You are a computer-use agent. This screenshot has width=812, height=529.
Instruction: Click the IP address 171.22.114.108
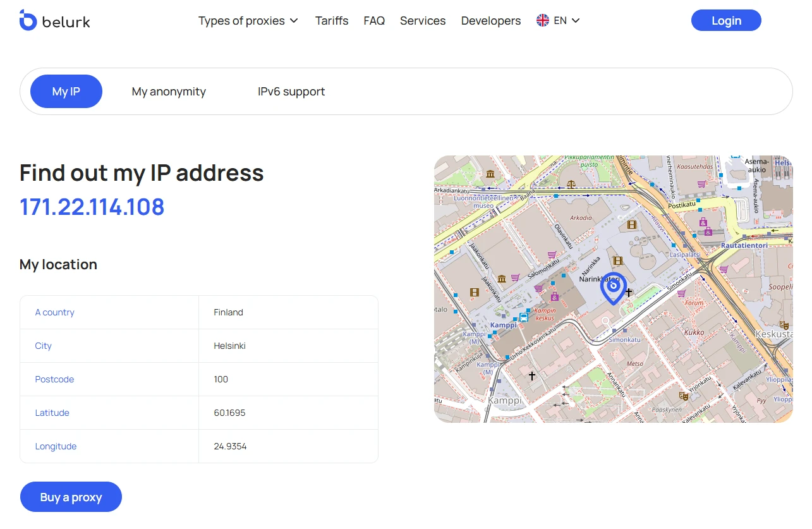coord(92,207)
